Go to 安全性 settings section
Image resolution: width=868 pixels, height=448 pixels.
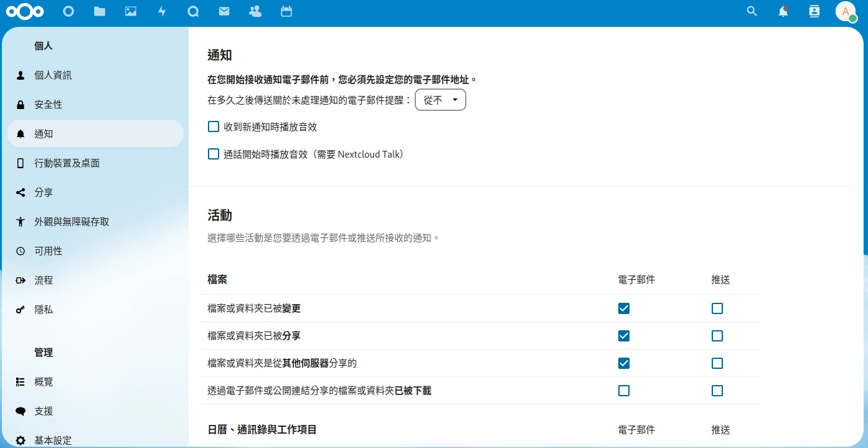[x=49, y=105]
